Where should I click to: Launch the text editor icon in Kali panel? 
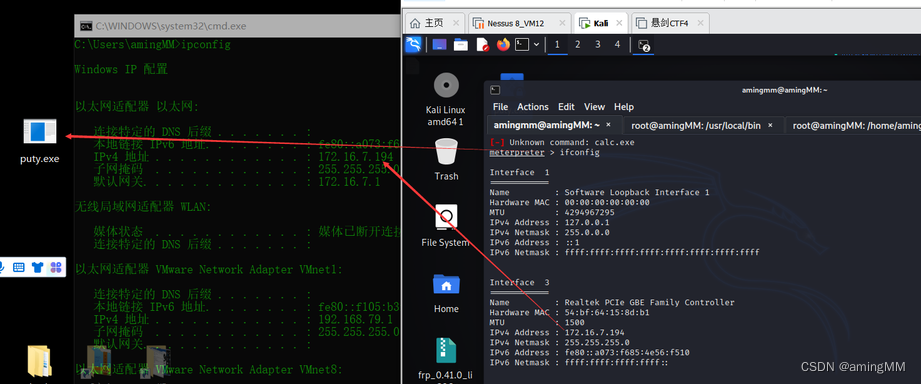tap(482, 45)
